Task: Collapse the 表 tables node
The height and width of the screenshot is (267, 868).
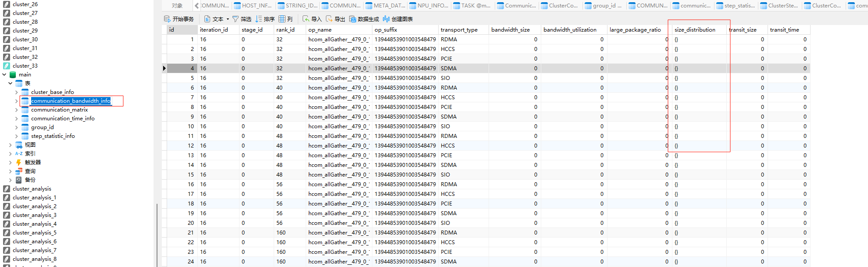Action: point(11,83)
